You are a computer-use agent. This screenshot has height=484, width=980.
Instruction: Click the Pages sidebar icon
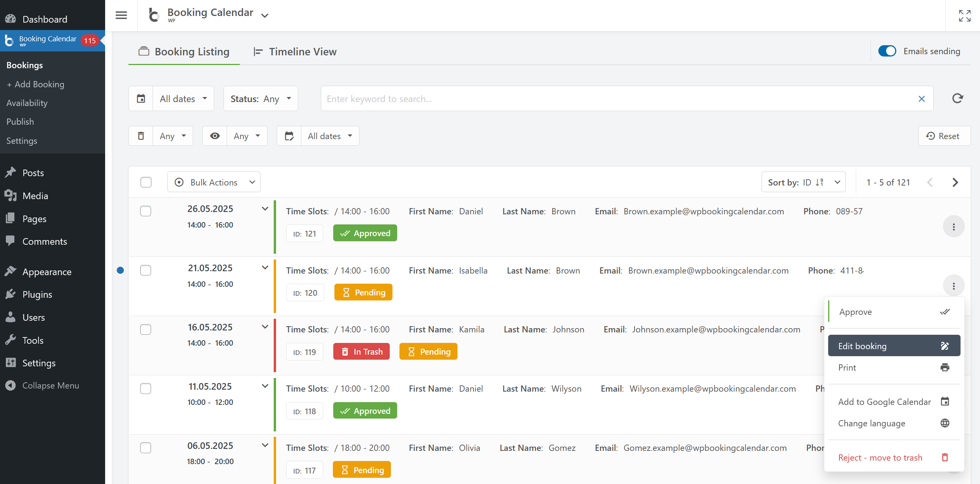(x=11, y=219)
